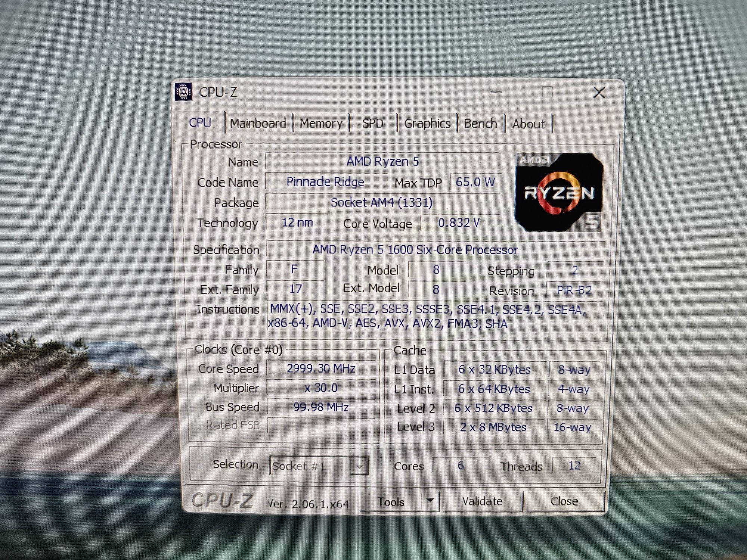Switch to the CPU tab
The height and width of the screenshot is (560, 747).
coord(200,122)
